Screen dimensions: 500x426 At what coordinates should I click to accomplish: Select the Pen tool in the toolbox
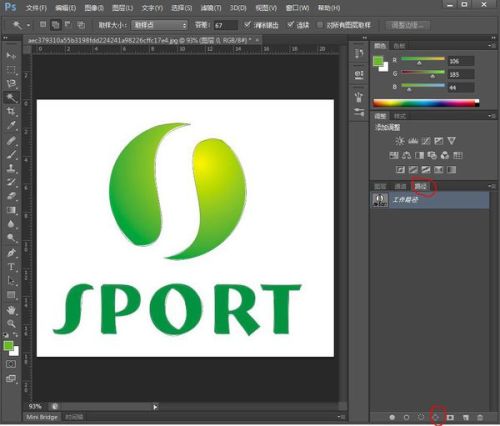pyautogui.click(x=11, y=253)
